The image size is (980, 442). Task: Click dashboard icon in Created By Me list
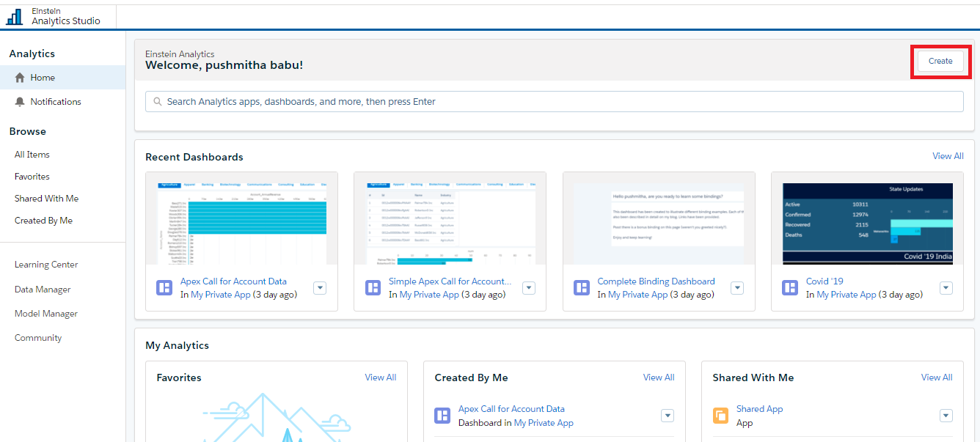click(442, 416)
